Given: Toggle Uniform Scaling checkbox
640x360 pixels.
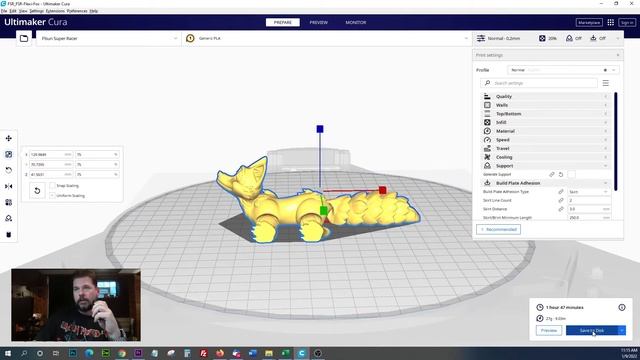Looking at the screenshot, I should (52, 196).
